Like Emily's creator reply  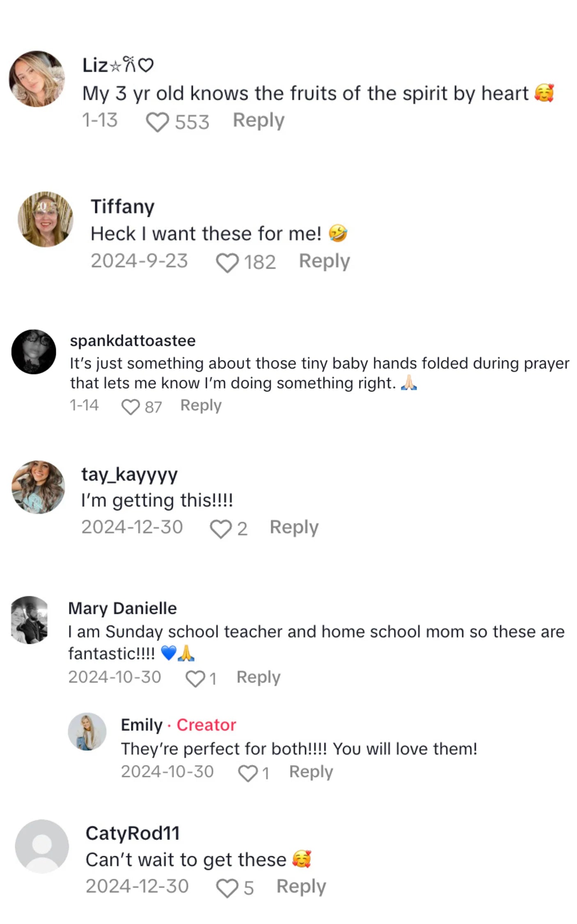click(x=248, y=773)
